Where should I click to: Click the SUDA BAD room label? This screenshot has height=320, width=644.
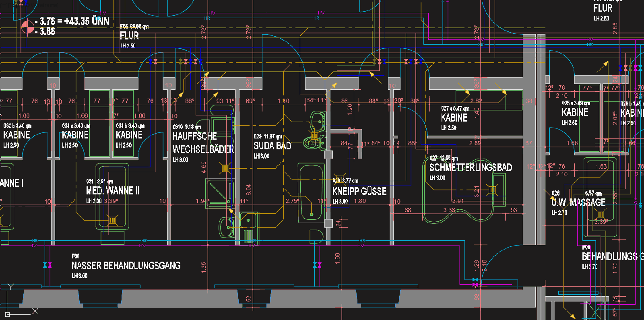coord(272,146)
